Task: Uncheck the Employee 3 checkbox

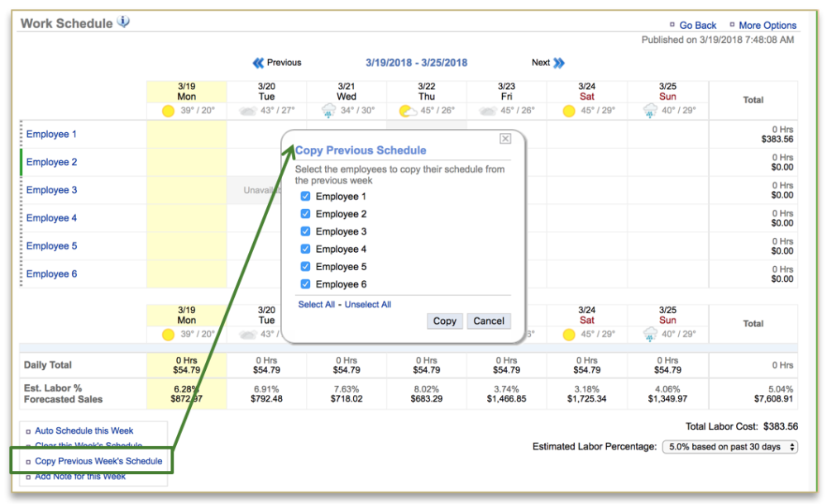Action: tap(305, 231)
